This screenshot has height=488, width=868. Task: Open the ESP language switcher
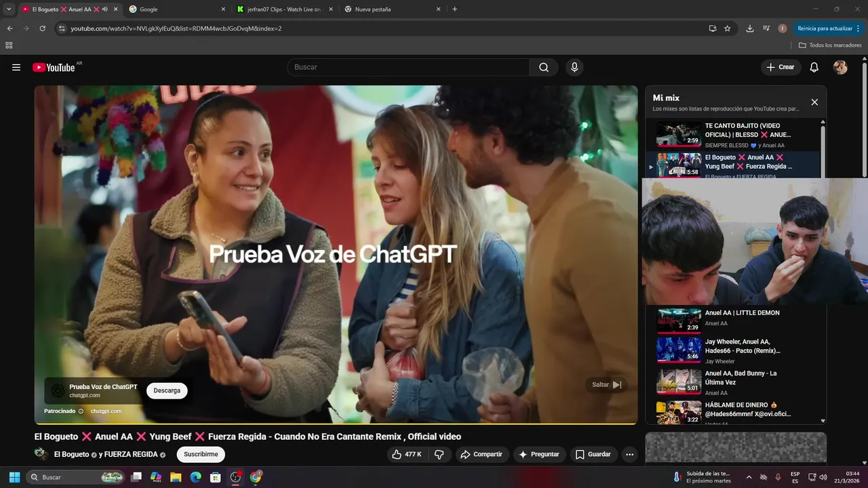pos(795,477)
